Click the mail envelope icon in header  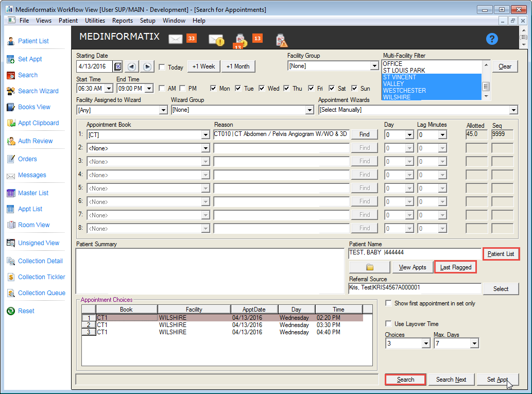[176, 39]
